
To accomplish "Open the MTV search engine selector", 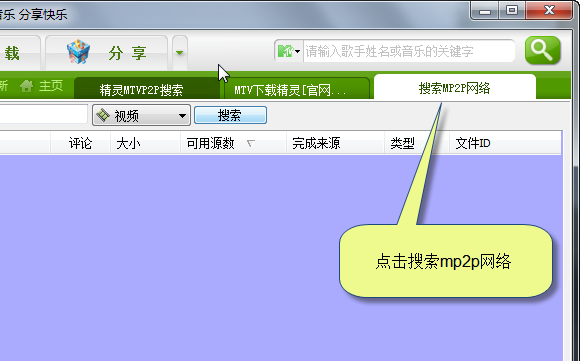I will click(289, 51).
